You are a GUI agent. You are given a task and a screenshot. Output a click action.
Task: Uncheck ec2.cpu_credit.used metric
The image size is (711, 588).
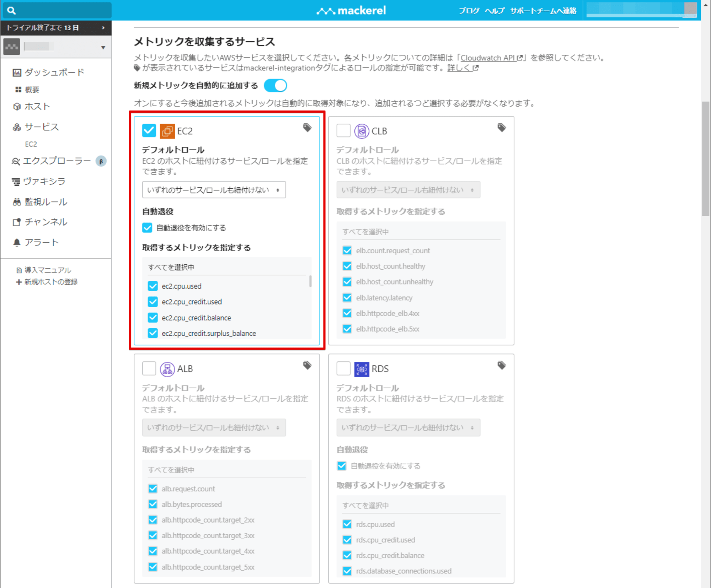153,302
